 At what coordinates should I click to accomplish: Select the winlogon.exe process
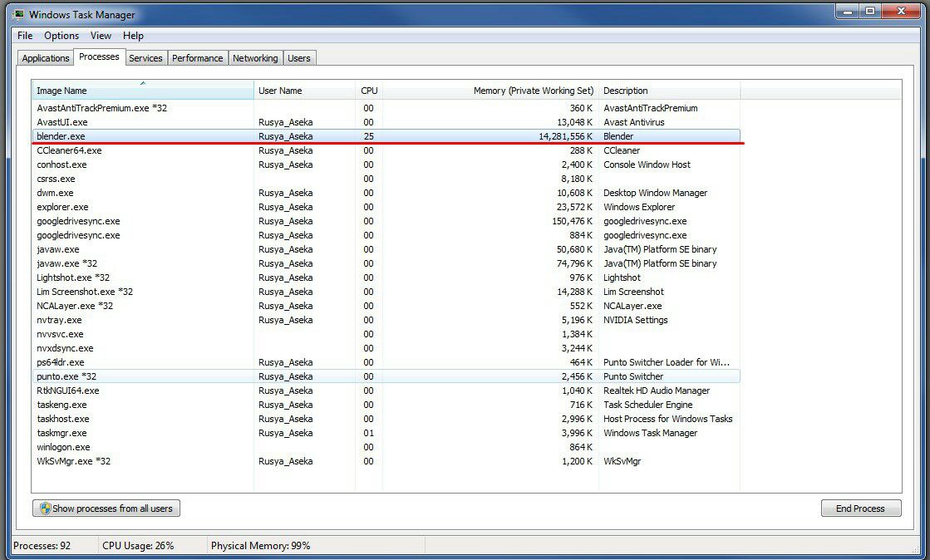[386, 447]
